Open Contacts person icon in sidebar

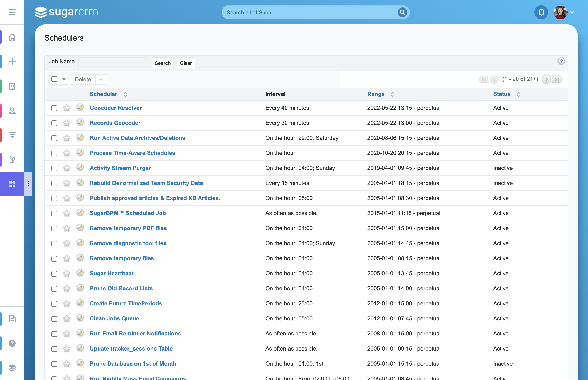12,111
